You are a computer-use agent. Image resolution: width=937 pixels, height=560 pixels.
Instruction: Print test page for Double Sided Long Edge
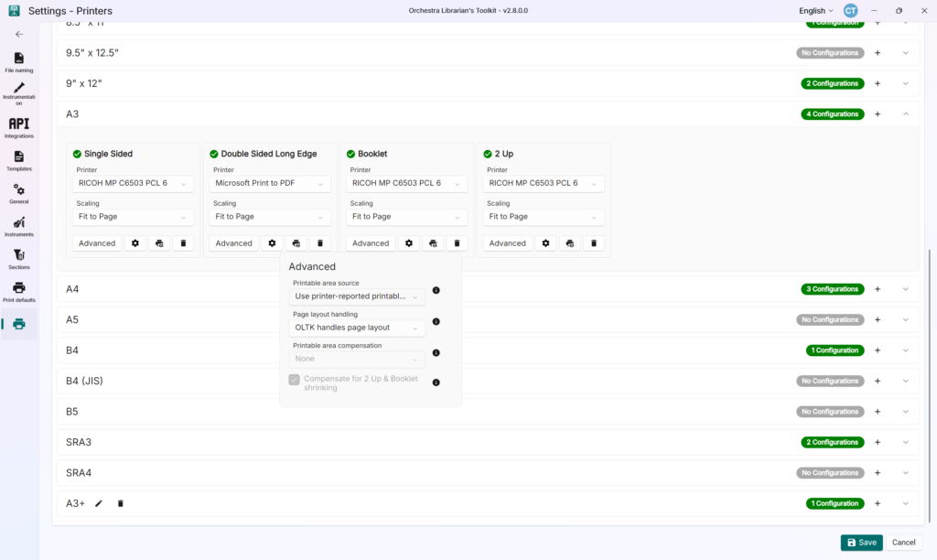[296, 243]
